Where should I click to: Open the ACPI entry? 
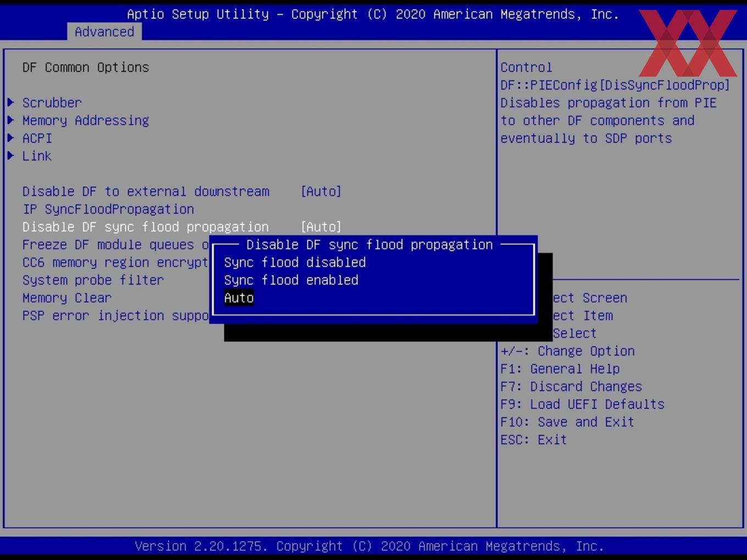click(x=37, y=138)
